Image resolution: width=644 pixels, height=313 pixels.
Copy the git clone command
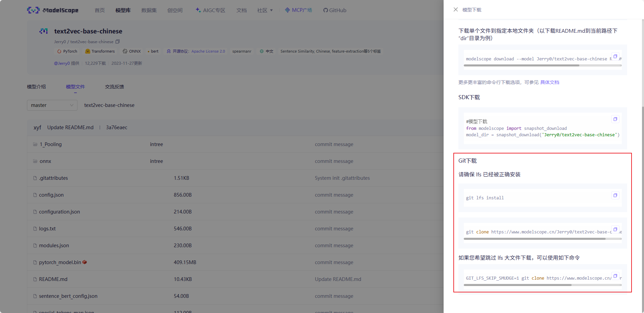pos(615,229)
